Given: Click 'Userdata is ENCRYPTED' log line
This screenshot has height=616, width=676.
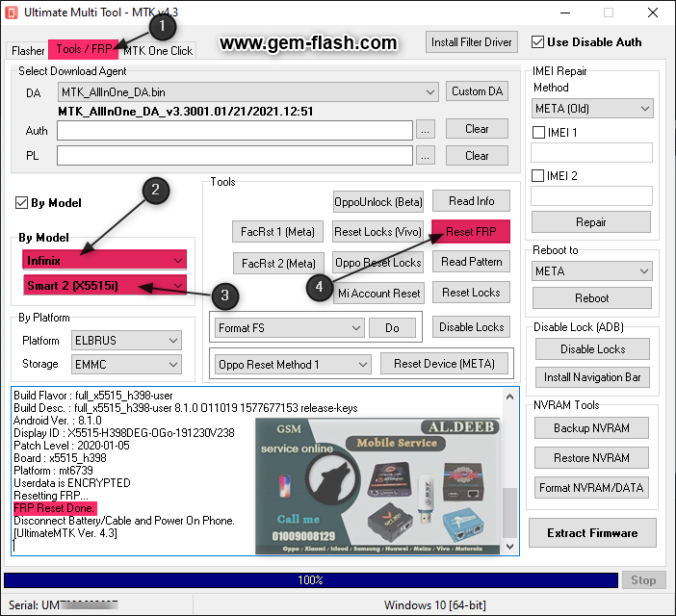Looking at the screenshot, I should (x=71, y=483).
